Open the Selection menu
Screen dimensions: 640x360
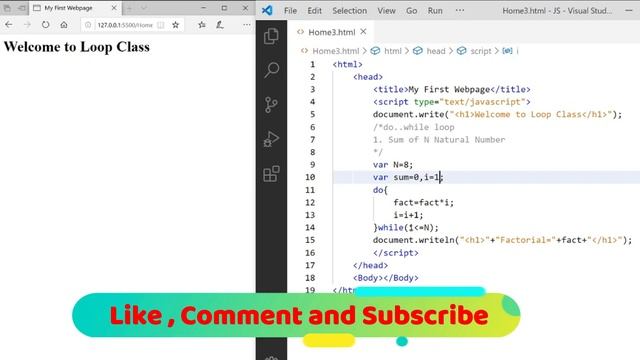tap(349, 11)
